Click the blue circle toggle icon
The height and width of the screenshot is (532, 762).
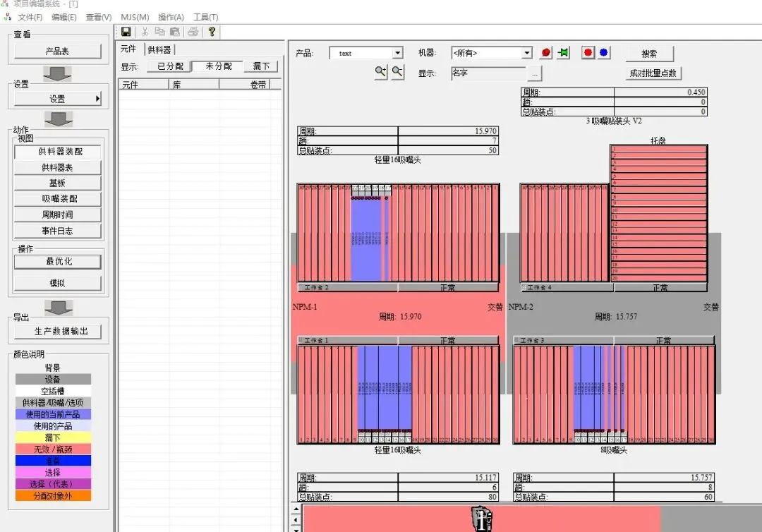[603, 52]
